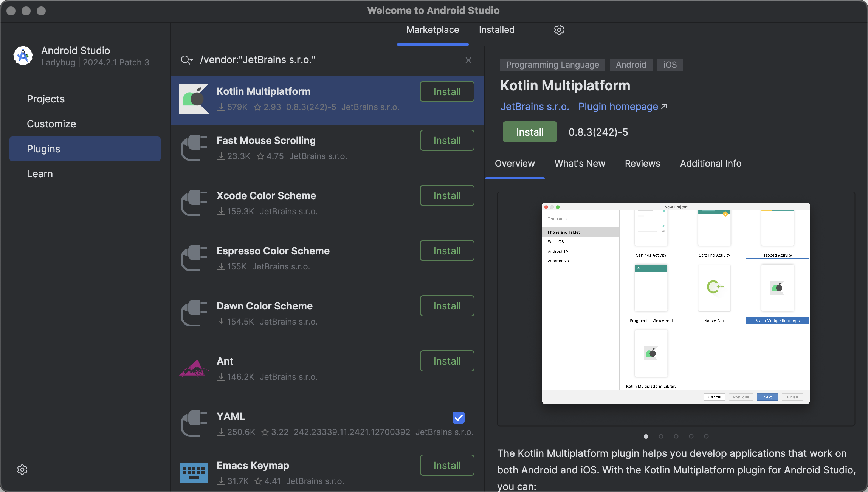Viewport: 868px width, 492px height.
Task: Click the 579K downloads icon on Kotlin row
Action: coord(221,107)
